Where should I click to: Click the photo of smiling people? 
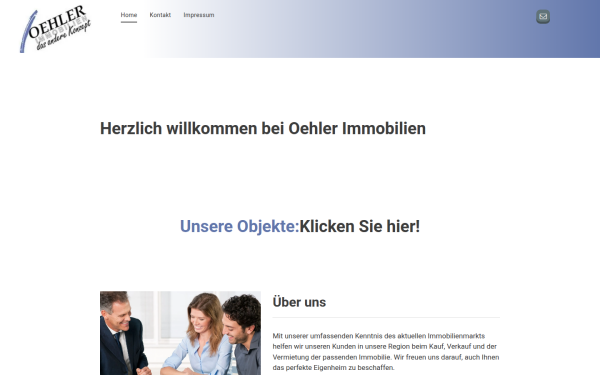coord(180,333)
